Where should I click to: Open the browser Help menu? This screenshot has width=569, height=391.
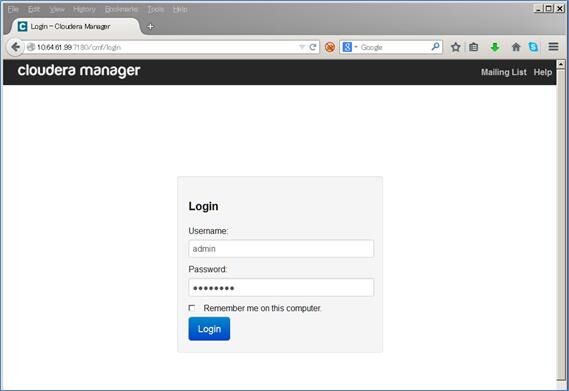[x=180, y=9]
